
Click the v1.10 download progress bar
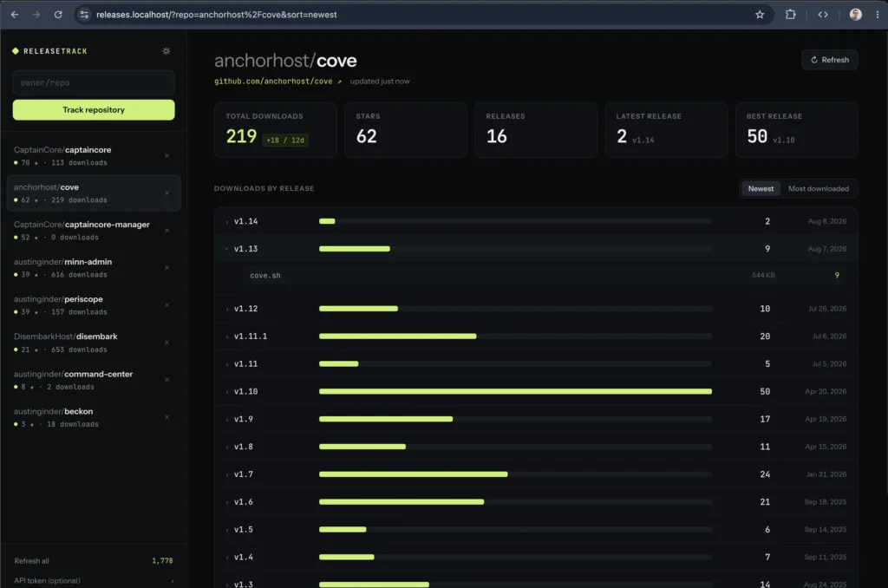(515, 391)
